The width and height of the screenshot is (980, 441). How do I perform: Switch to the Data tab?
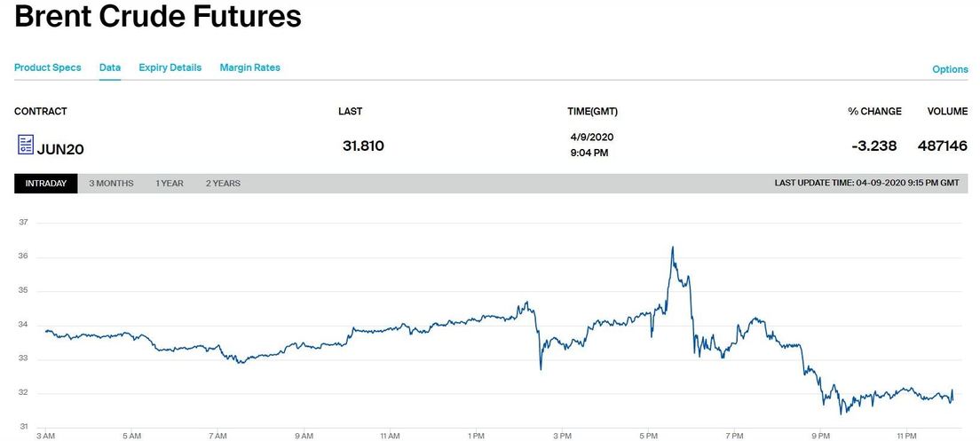click(x=110, y=67)
